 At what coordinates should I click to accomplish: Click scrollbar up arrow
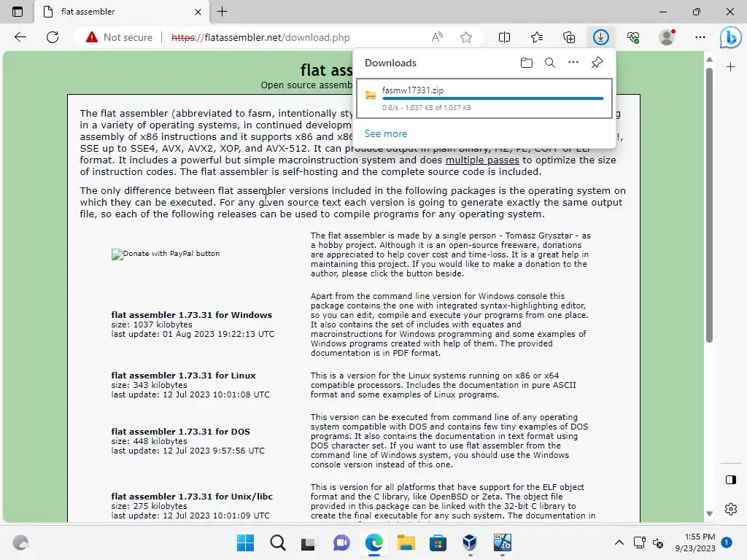709,60
